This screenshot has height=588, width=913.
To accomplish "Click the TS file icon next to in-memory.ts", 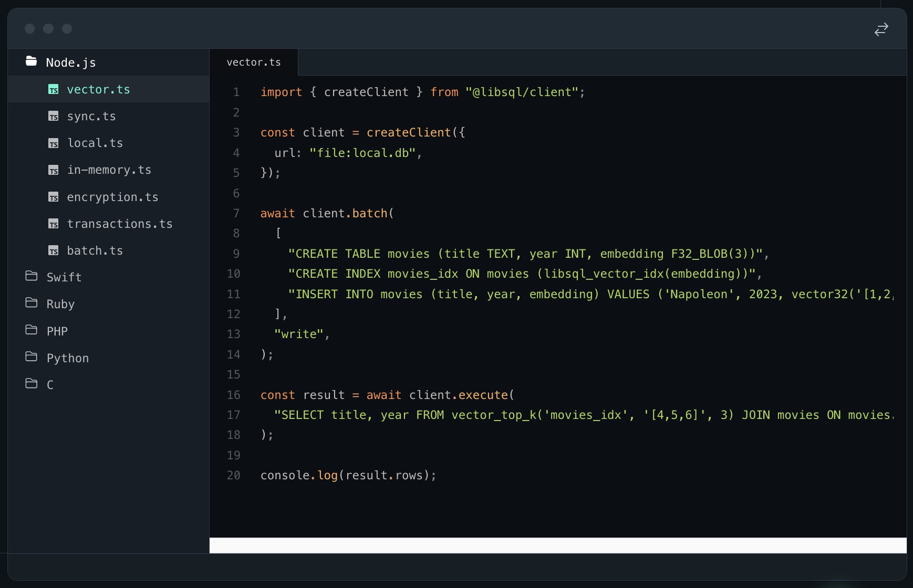I will click(x=54, y=170).
